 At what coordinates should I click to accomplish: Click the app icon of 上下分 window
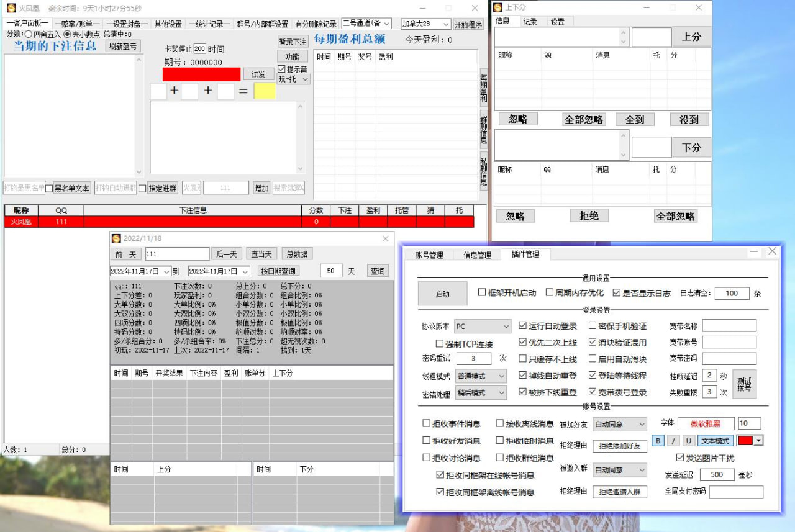point(498,7)
